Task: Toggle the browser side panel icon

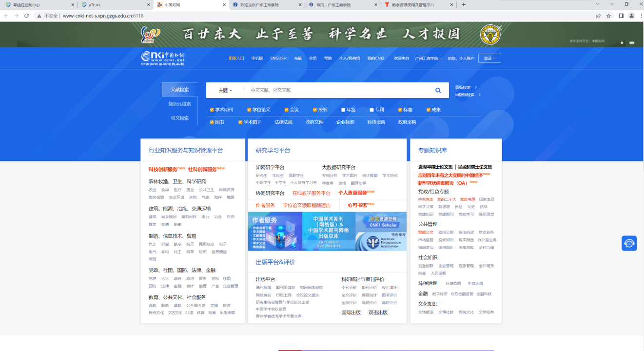Action: [x=621, y=16]
